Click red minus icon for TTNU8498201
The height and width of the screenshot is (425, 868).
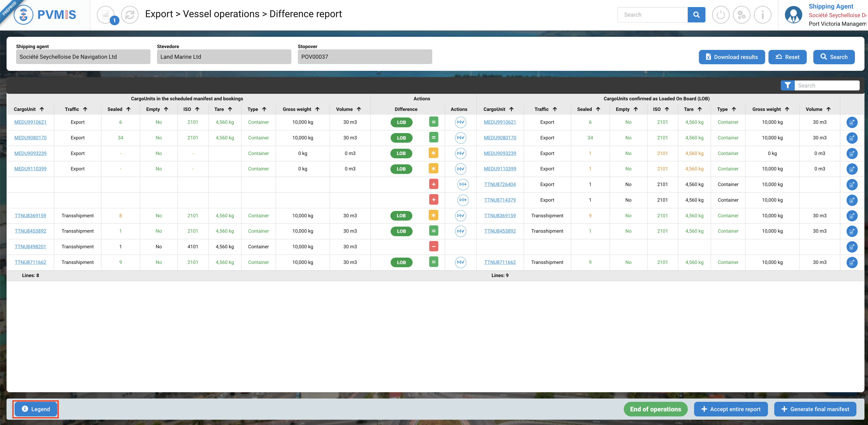pos(433,247)
